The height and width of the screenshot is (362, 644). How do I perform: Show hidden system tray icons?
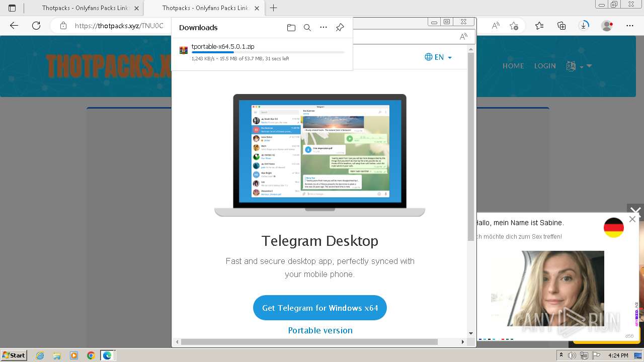pyautogui.click(x=561, y=355)
